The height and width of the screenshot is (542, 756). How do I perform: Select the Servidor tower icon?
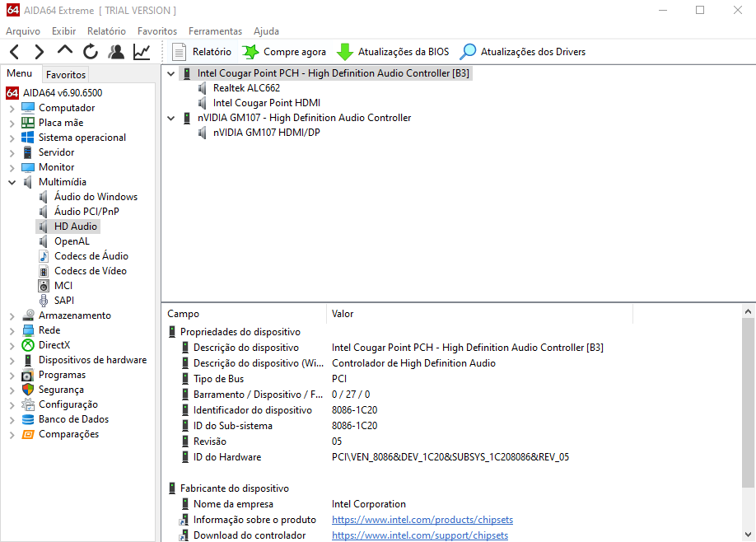[x=28, y=152]
